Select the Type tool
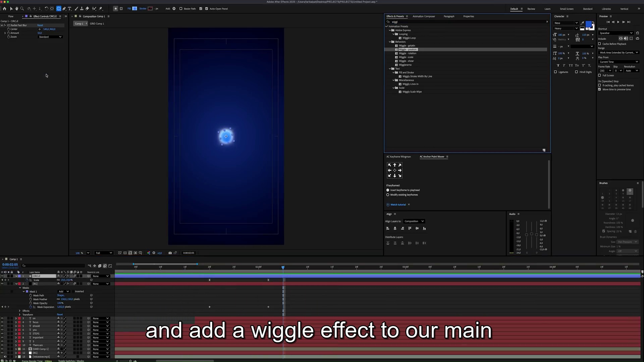Screen dimensions: 644x362 [70, 9]
